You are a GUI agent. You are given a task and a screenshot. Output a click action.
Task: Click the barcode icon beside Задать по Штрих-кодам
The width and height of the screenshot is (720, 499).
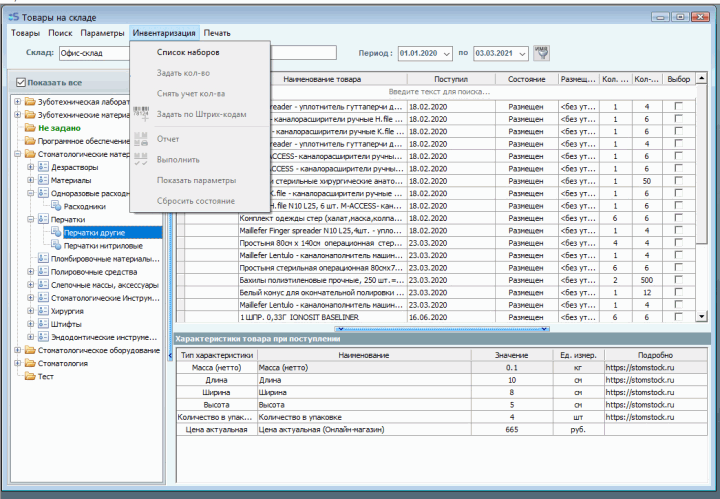click(x=141, y=115)
